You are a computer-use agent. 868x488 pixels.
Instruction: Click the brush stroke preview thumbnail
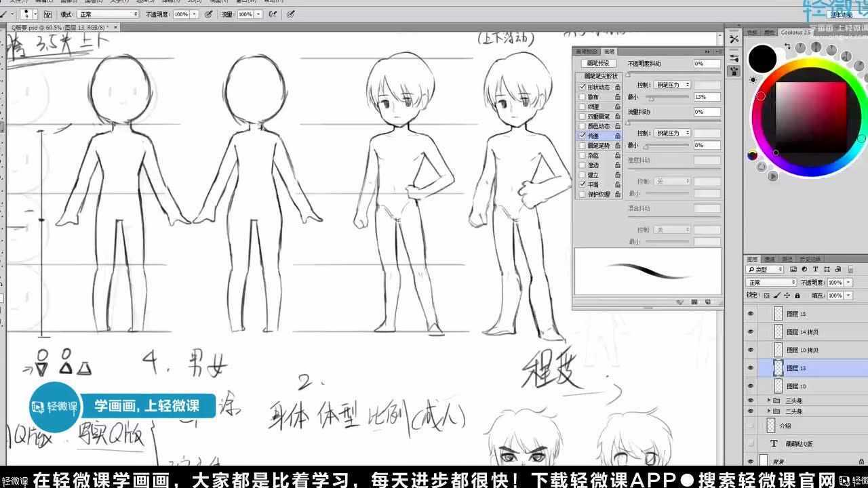click(x=648, y=271)
